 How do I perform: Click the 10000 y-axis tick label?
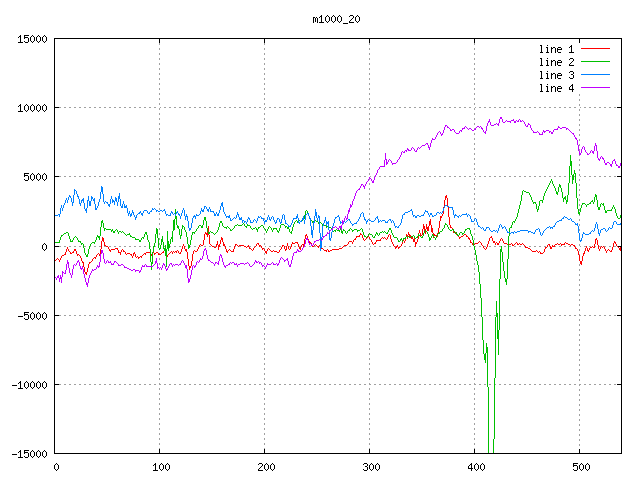pos(33,108)
